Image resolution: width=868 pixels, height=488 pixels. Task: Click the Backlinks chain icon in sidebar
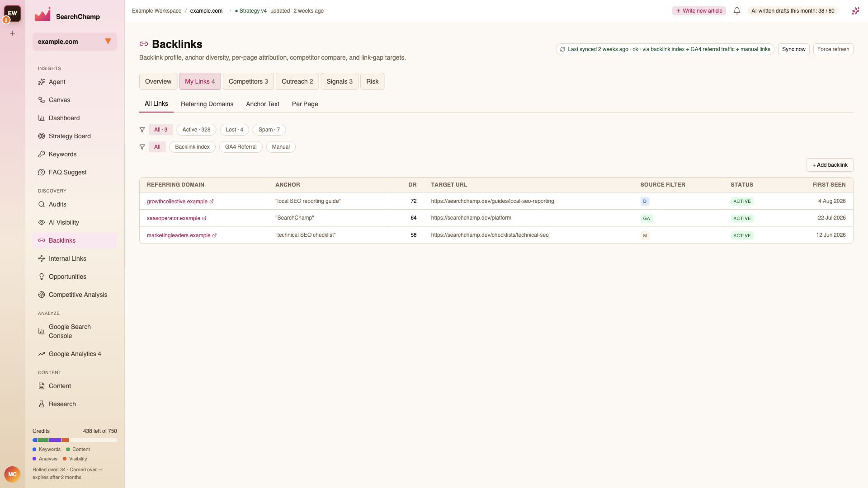42,240
